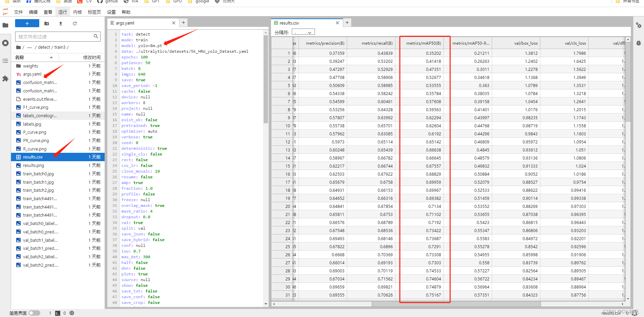This screenshot has height=317, width=644.
Task: Open the 编辑 menu
Action: click(x=33, y=12)
